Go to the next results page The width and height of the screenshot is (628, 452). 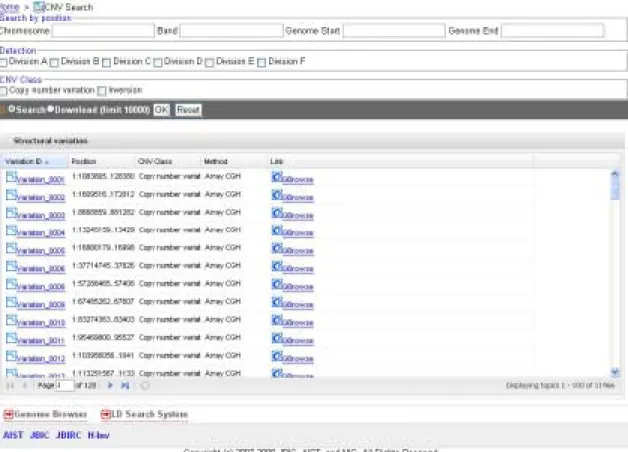click(x=110, y=386)
